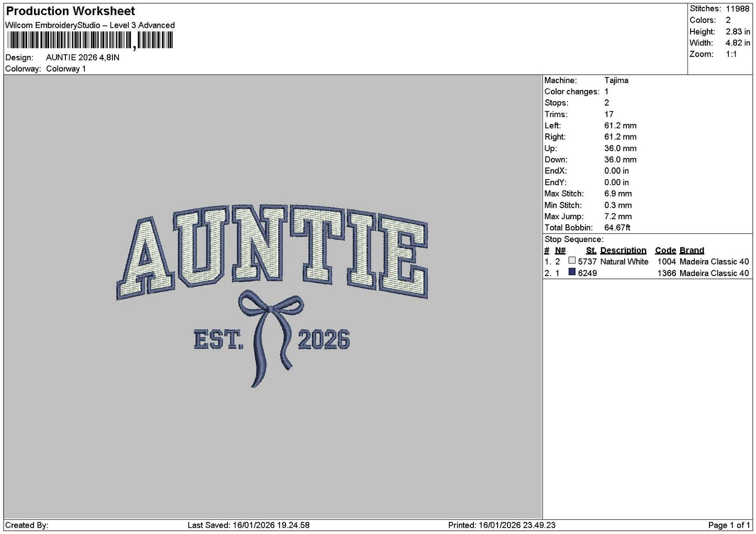Click the Max Jump value 7.2 mm

[618, 217]
